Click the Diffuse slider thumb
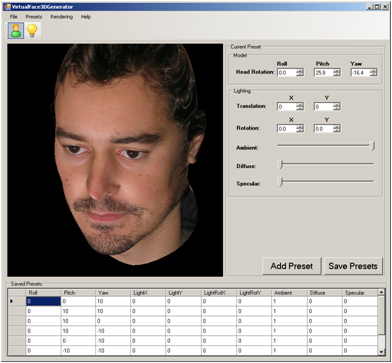392x363 pixels. click(281, 164)
